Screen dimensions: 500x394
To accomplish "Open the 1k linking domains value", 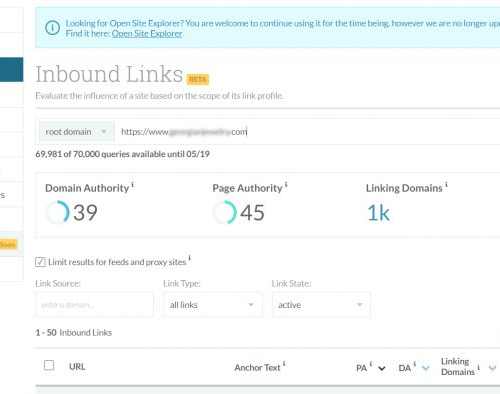I will pos(378,213).
